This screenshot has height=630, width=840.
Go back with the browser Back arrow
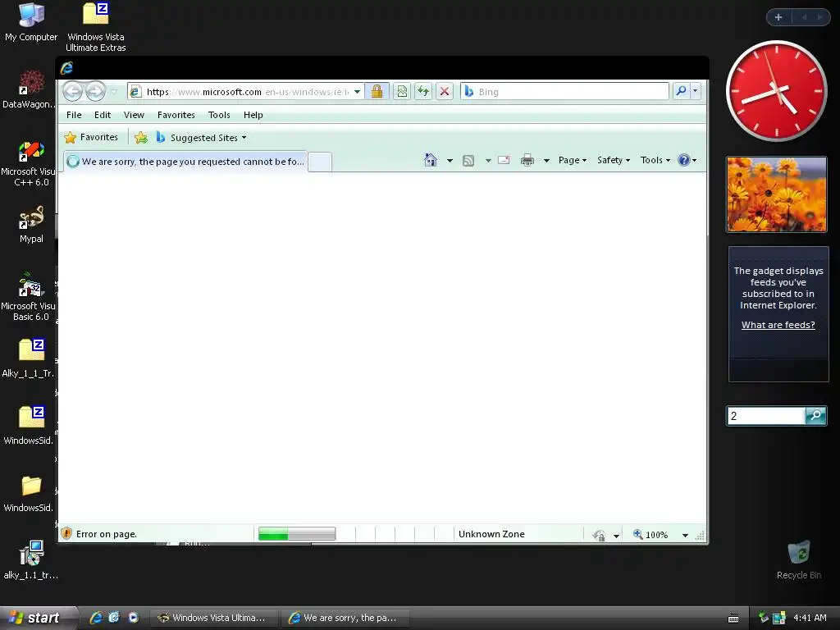(73, 92)
